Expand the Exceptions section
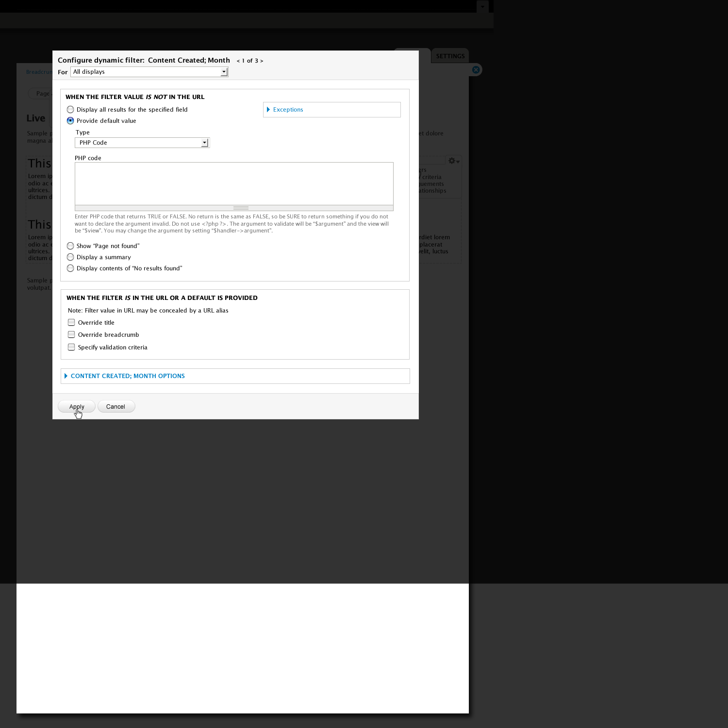This screenshot has width=728, height=728. pos(288,110)
